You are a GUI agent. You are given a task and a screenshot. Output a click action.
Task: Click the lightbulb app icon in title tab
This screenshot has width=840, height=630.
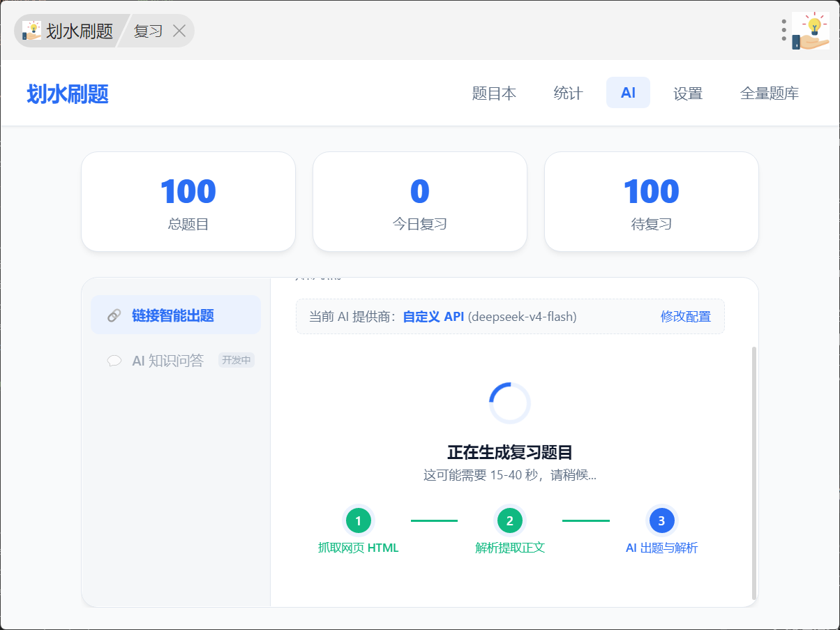point(31,31)
